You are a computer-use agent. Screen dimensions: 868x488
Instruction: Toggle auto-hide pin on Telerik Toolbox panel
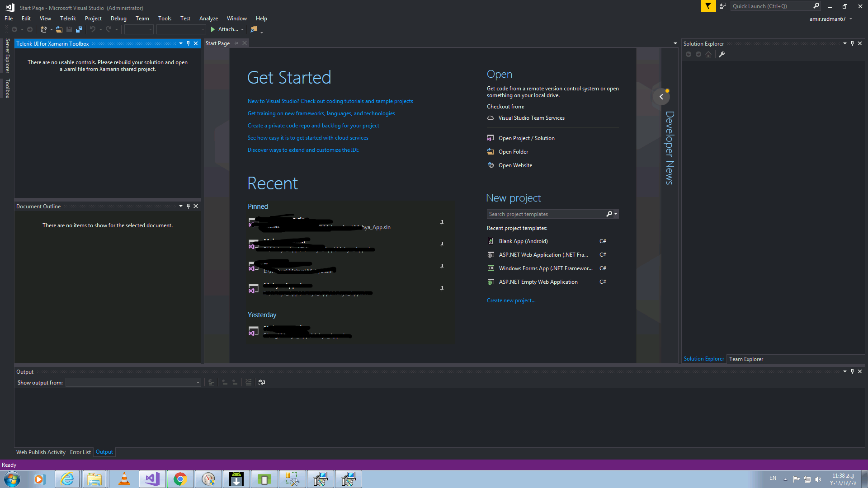[188, 43]
